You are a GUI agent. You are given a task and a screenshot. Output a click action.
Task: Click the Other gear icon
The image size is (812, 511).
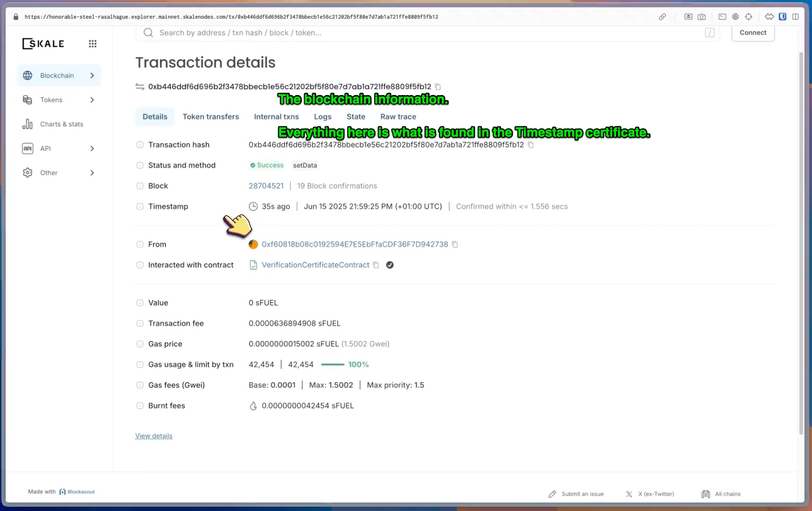pyautogui.click(x=27, y=173)
